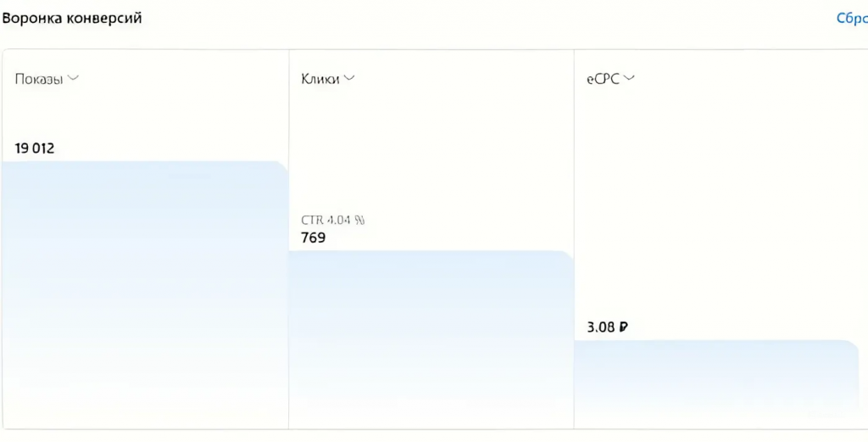Click the chevron arrow beside Клики

coord(349,78)
